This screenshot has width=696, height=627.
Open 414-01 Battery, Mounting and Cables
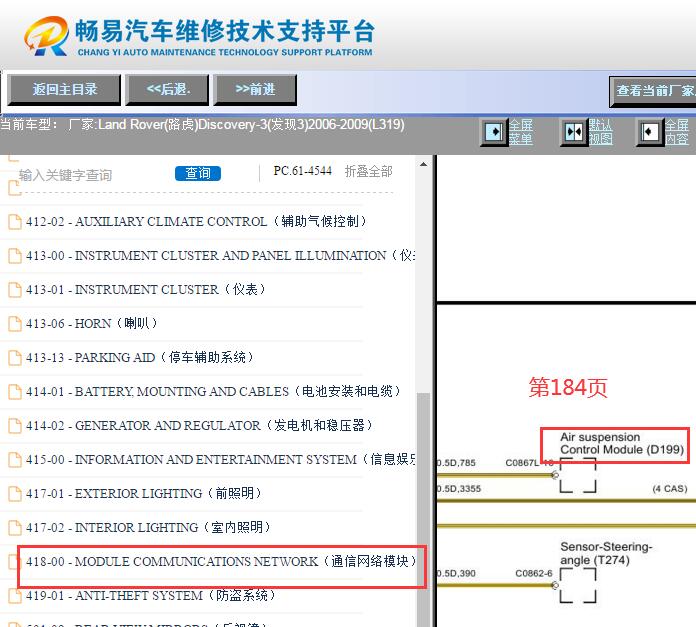(213, 391)
